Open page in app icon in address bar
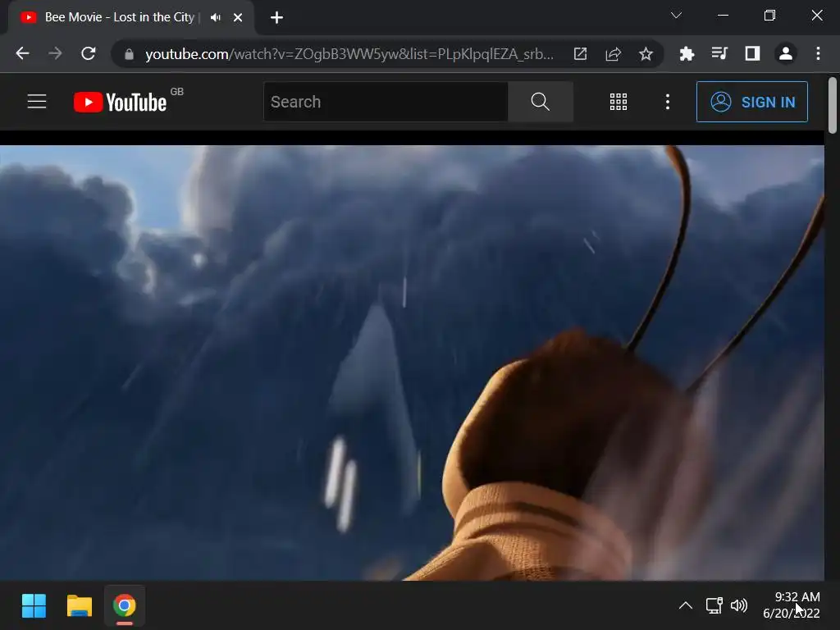Viewport: 840px width, 630px height. coord(580,53)
